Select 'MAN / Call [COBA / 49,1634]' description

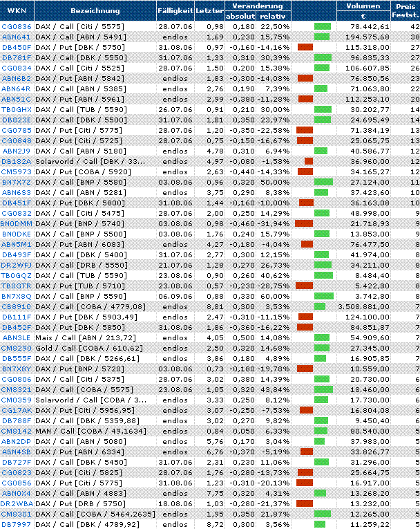tap(91, 431)
